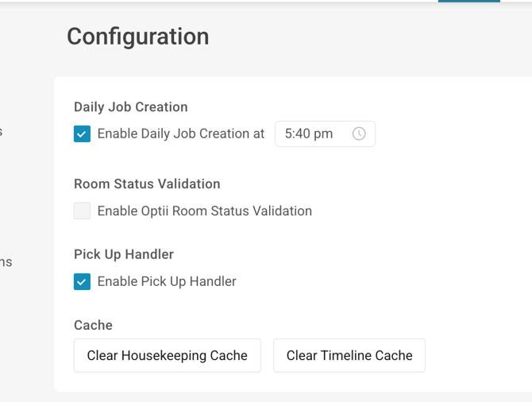Open the upper sidebar item ending in "s"
The height and width of the screenshot is (402, 532).
pyautogui.click(x=2, y=132)
